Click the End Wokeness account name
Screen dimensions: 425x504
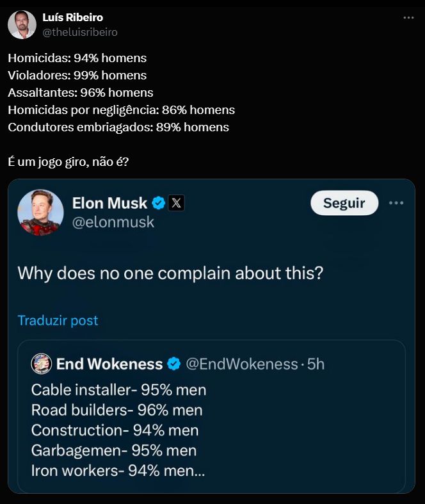[109, 364]
